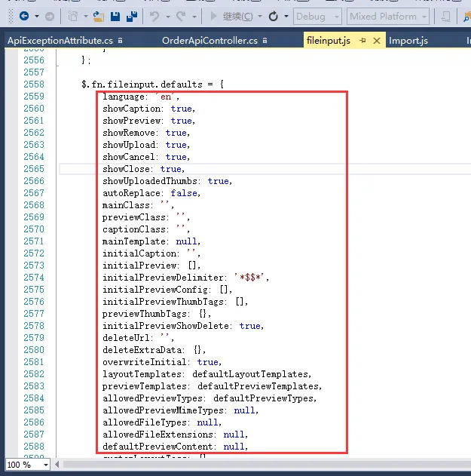
Task: Click the 'showCaption: true,' line
Action: (148, 109)
